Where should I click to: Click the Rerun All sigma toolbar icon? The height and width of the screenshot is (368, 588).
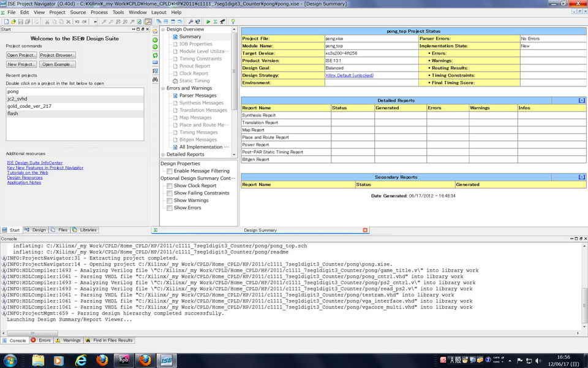pyautogui.click(x=215, y=22)
